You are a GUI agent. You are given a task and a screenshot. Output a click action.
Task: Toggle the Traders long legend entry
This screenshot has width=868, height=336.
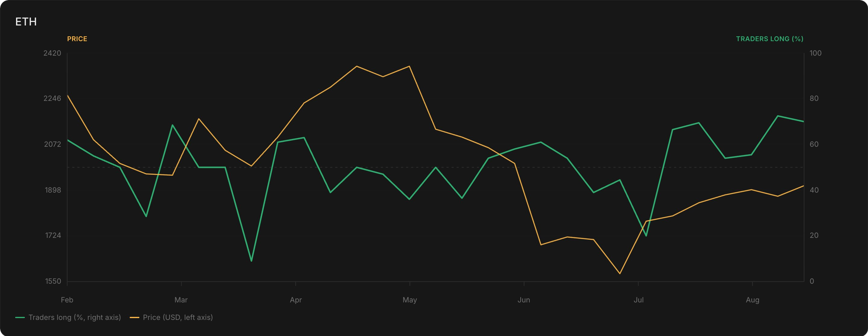68,317
